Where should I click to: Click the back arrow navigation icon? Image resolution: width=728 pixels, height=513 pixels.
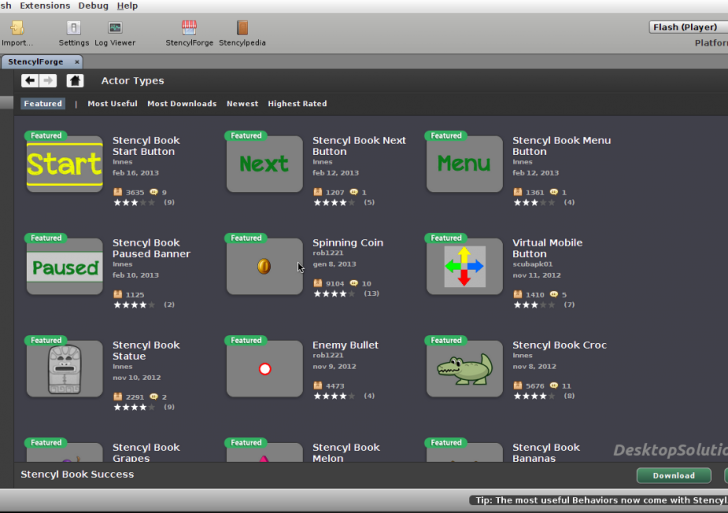pos(29,81)
